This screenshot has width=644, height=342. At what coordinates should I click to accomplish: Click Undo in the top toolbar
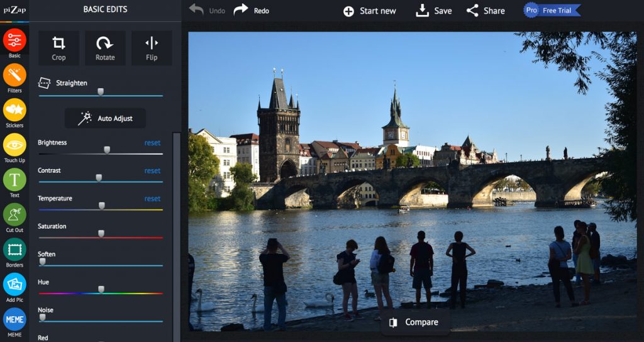click(x=208, y=11)
